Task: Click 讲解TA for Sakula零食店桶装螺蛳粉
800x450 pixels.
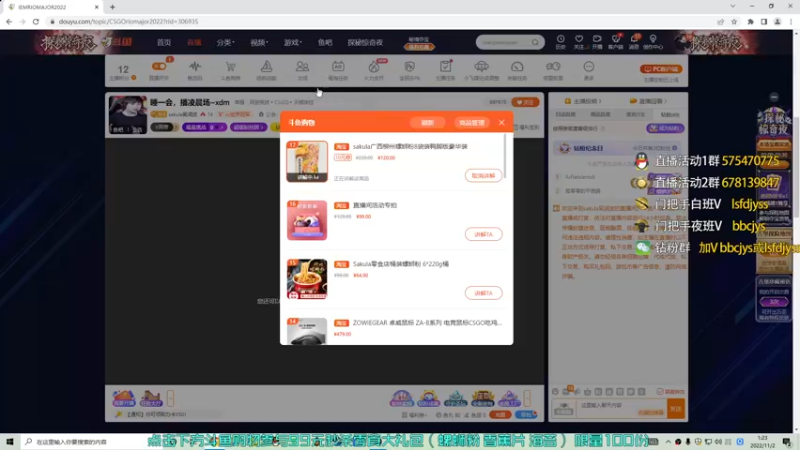Action: pyautogui.click(x=483, y=293)
